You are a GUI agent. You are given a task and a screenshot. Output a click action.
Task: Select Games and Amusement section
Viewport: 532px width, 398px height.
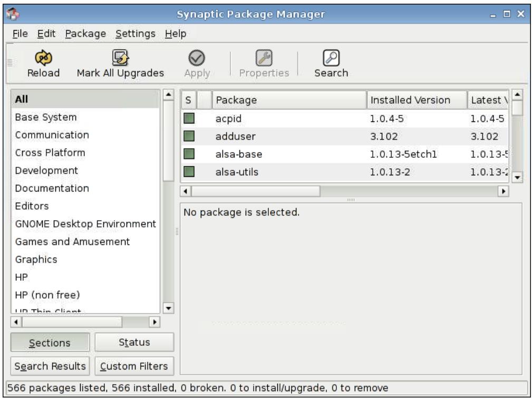point(85,241)
